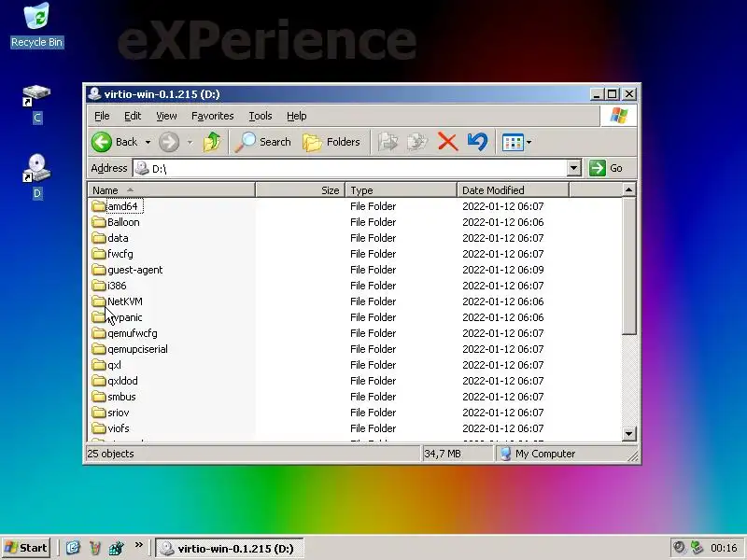Click the virtio-win taskbar button

(x=229, y=549)
